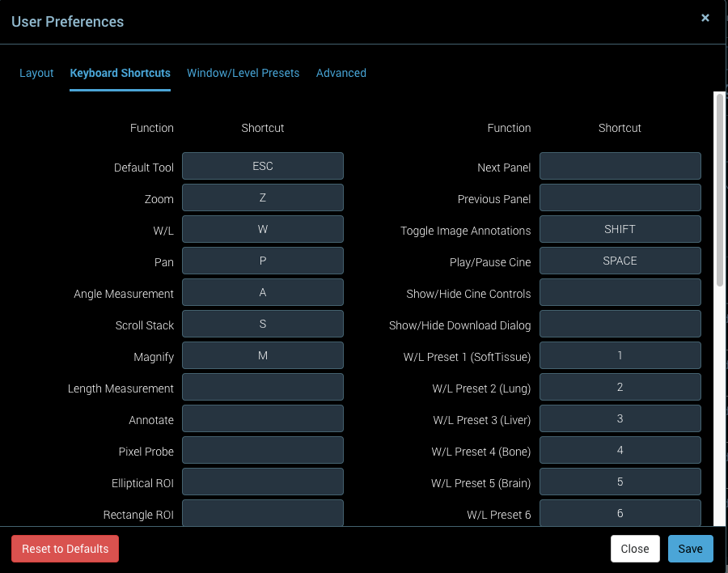Click the 'W/L Preset 1 (SoftTissue)' label

click(x=467, y=357)
